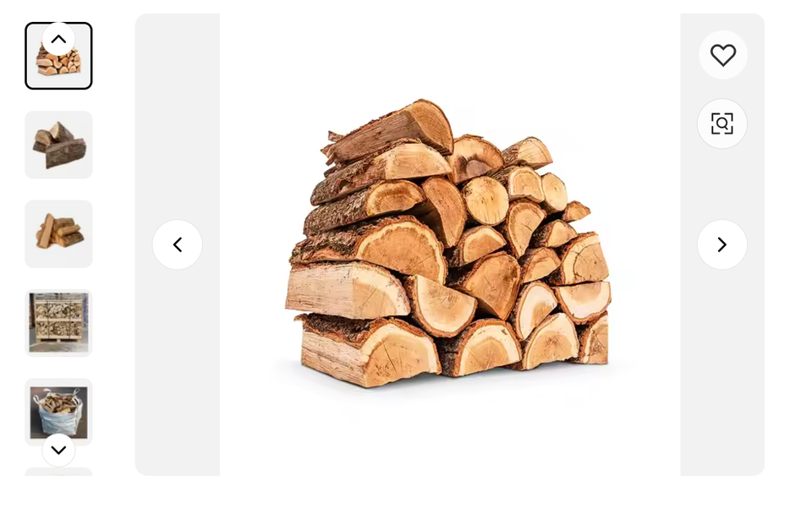812x526 pixels.
Task: Select the partially visible bottom thumbnail
Action: [x=58, y=472]
